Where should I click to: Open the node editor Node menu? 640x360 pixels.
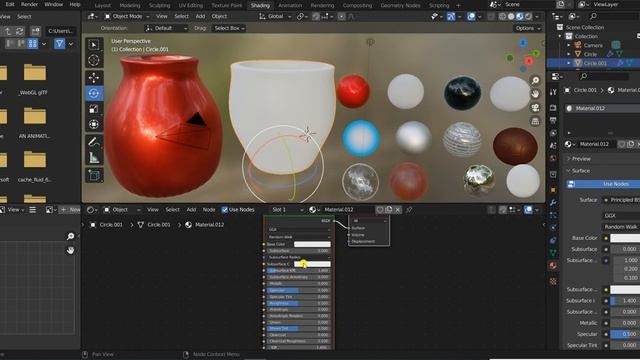pos(209,210)
